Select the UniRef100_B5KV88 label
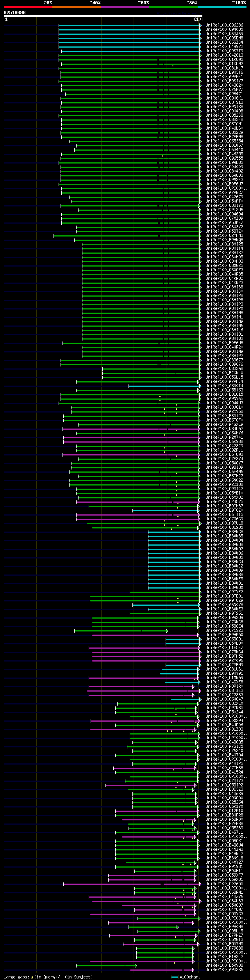This screenshot has width=250, height=980. (224, 966)
